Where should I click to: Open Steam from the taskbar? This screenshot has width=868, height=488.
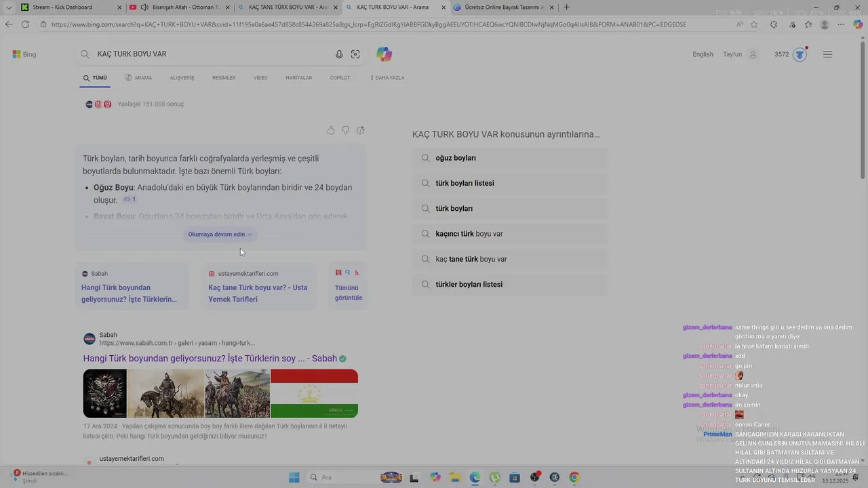pos(555,477)
